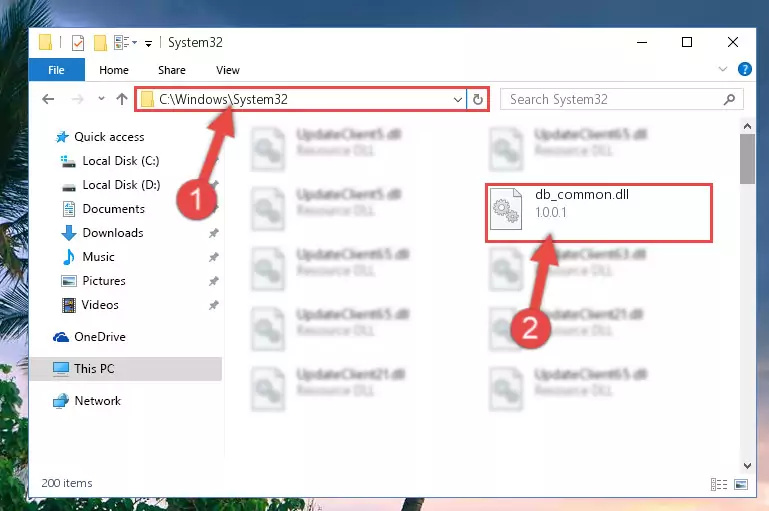Switch to the Share ribbon tab
769x511 pixels.
tap(172, 70)
